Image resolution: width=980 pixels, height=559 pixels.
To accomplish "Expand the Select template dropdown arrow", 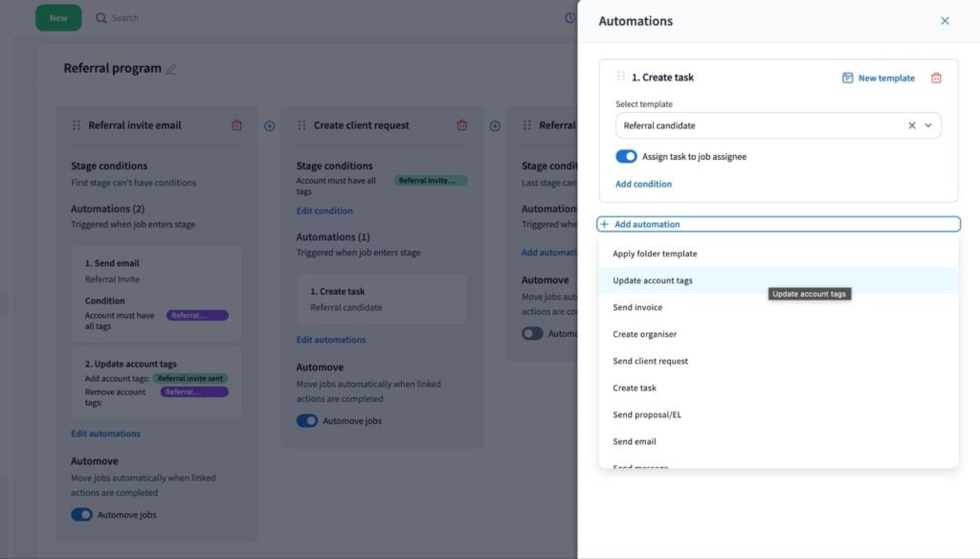I will coord(928,125).
